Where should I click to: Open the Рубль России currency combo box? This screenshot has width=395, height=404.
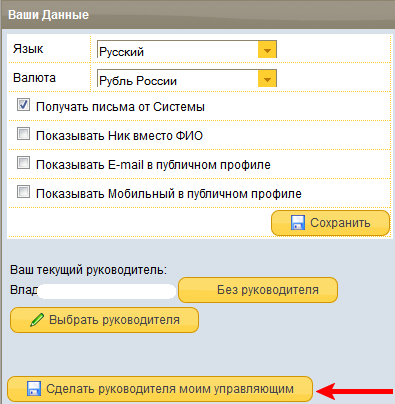pos(187,79)
